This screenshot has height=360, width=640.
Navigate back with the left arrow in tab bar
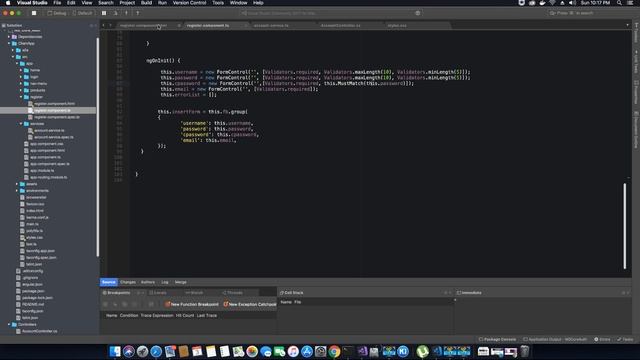click(104, 25)
